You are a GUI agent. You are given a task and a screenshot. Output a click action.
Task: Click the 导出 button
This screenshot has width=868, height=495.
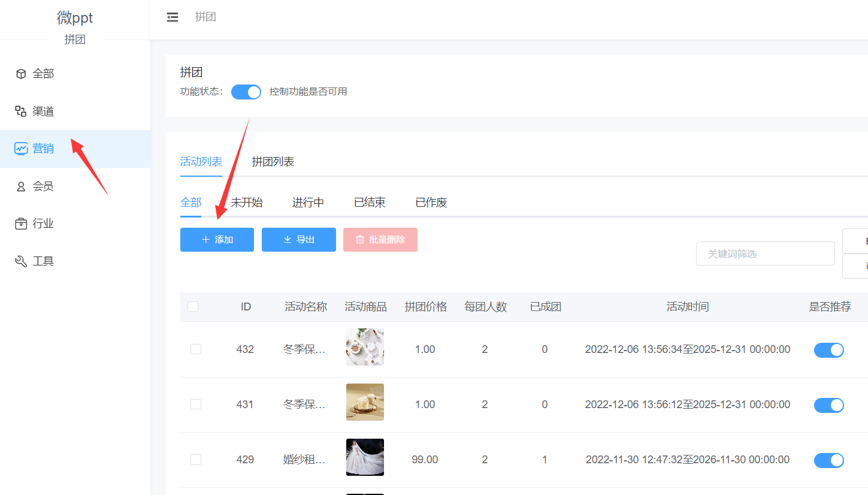(299, 240)
